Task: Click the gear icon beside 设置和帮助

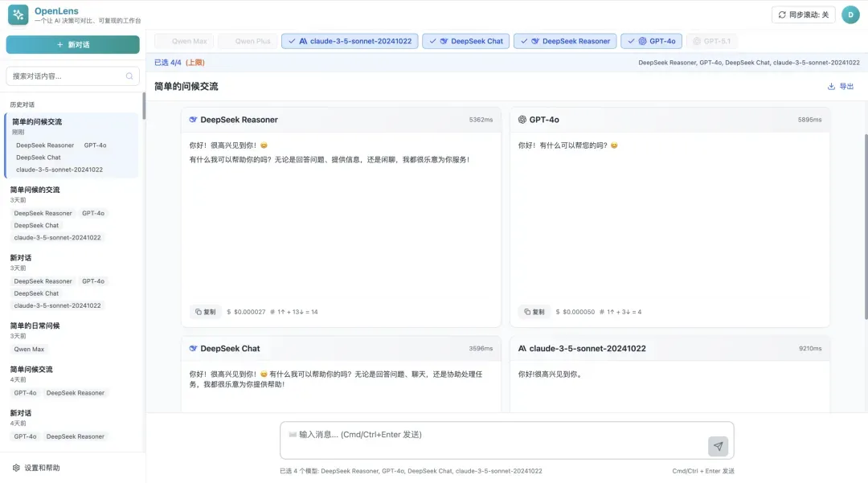Action: [16, 468]
